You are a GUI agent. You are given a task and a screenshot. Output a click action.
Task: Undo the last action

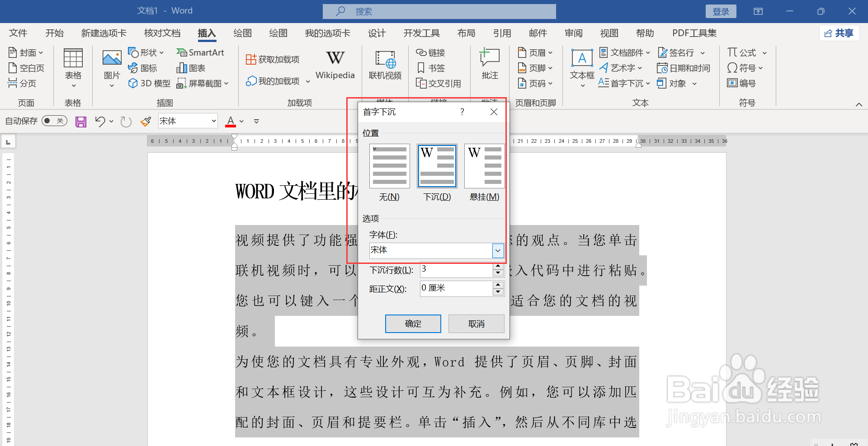click(x=100, y=122)
